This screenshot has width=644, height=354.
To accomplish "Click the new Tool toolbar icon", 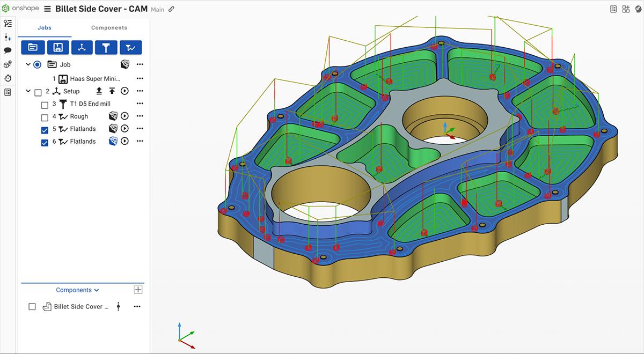I will (x=106, y=47).
